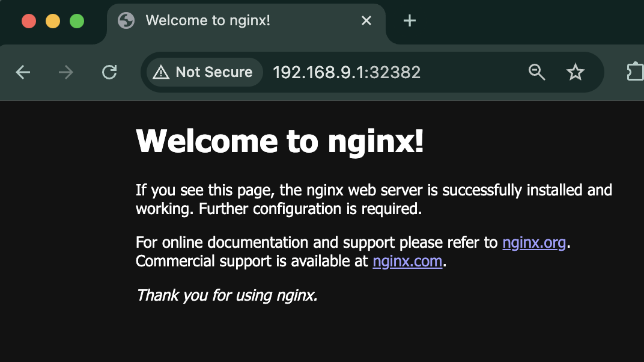The width and height of the screenshot is (644, 362).
Task: Reload the nginx welcome page
Action: click(109, 72)
